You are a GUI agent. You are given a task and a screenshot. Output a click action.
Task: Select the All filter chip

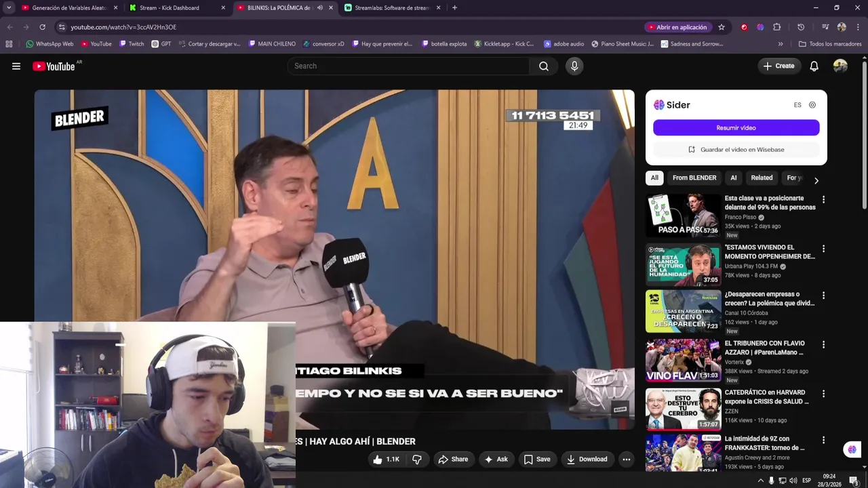pyautogui.click(x=654, y=178)
